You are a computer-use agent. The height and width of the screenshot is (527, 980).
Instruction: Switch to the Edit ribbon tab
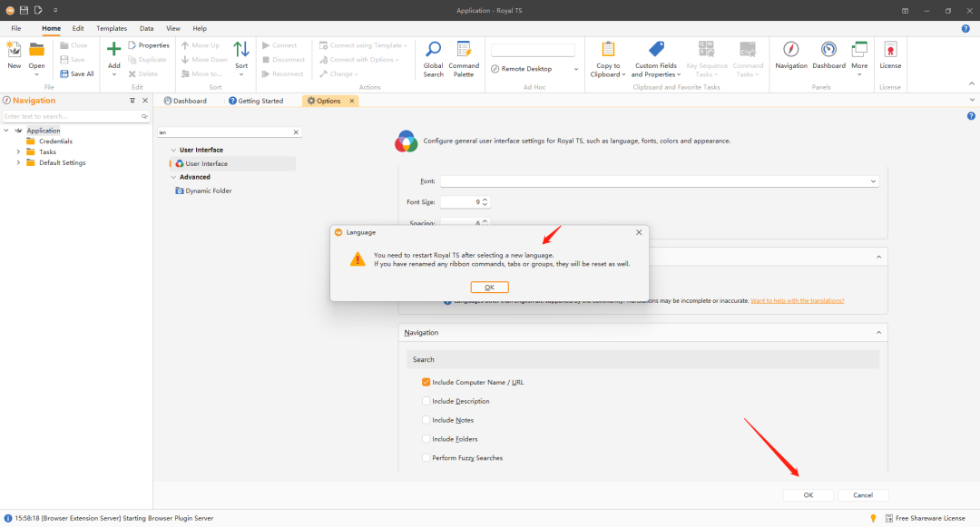tap(77, 29)
